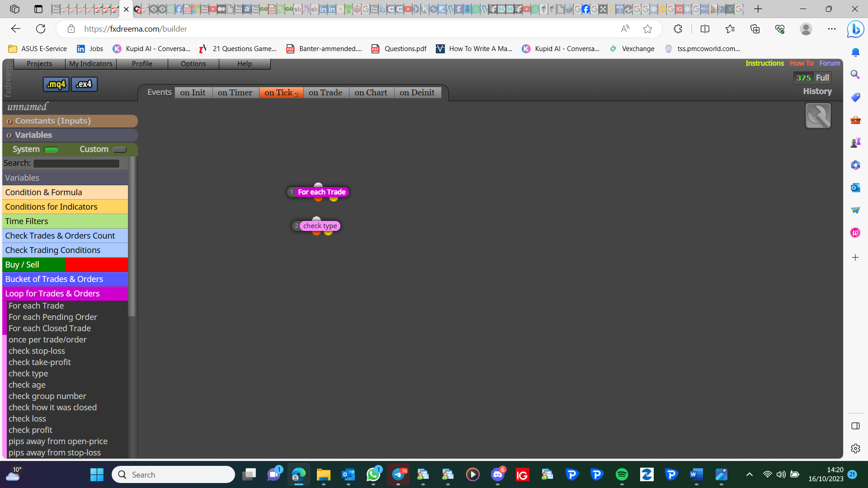
Task: Open Discord from the taskbar
Action: tap(498, 474)
